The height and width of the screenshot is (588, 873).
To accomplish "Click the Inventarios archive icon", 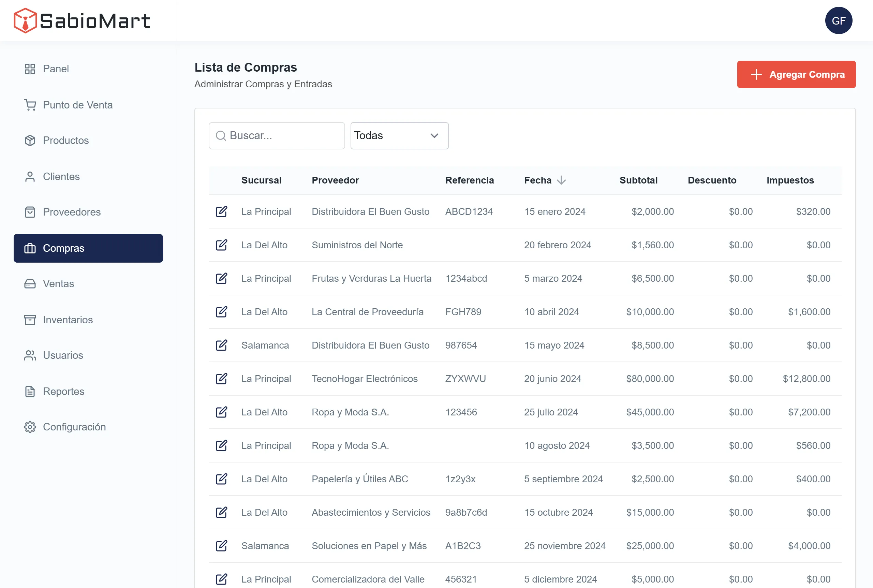I will 30,320.
